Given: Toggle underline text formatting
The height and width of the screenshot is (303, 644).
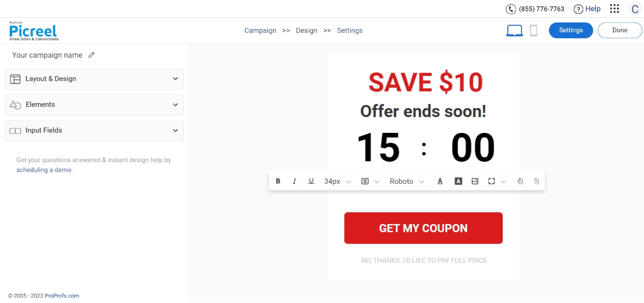Looking at the screenshot, I should pos(311,181).
